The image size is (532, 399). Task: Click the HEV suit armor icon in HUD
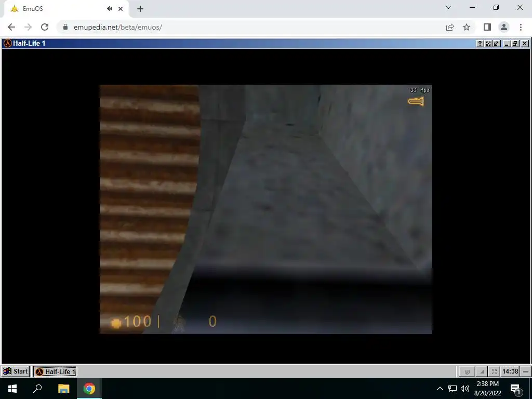pyautogui.click(x=179, y=323)
